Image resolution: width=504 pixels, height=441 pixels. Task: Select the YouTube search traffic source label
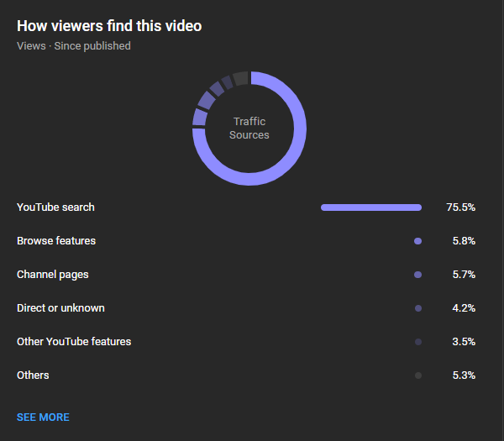[55, 207]
